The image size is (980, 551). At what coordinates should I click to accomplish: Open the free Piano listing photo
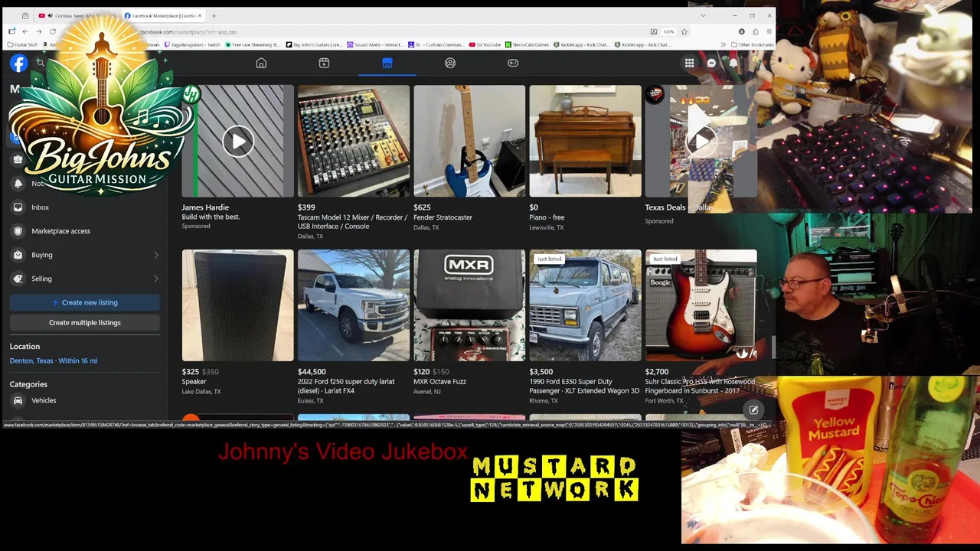coord(586,141)
